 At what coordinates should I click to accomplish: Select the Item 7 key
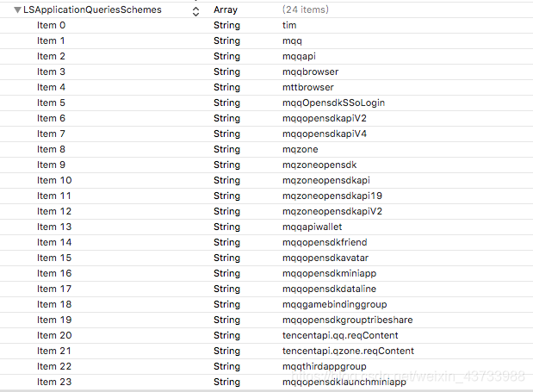pos(51,134)
